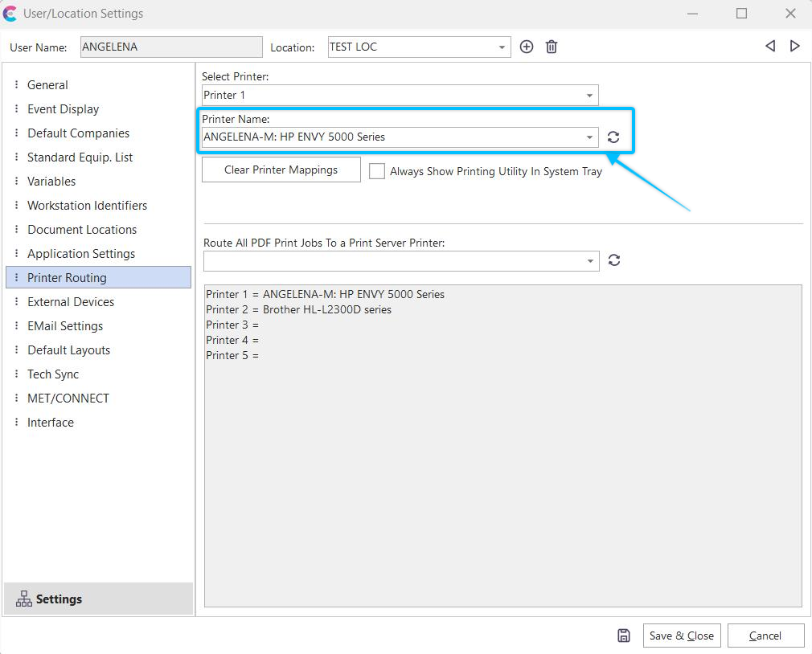
Task: Expand the Route All PDF Print Jobs dropdown
Action: (x=590, y=261)
